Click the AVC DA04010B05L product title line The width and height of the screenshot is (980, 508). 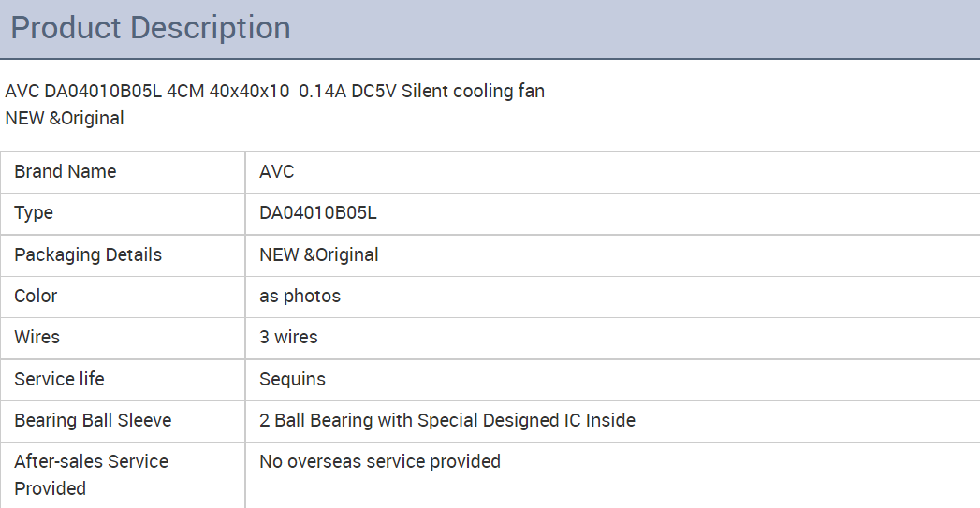[275, 92]
